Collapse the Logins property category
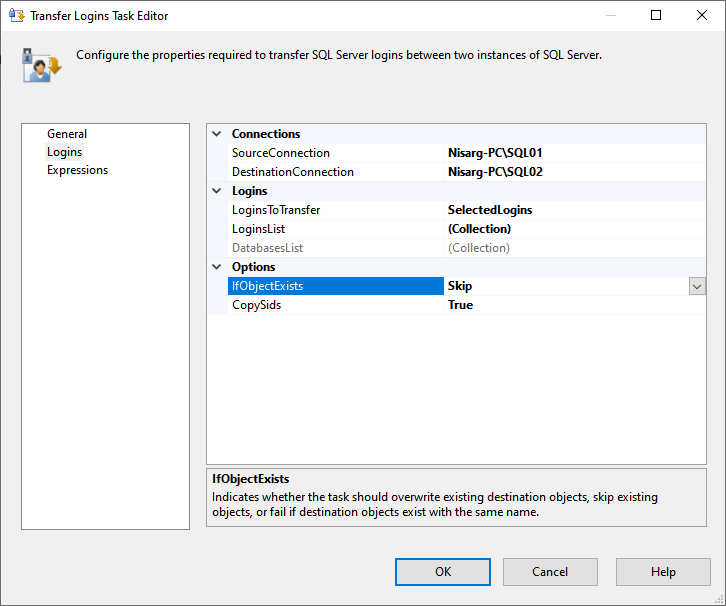Screen dimensions: 726x606 pos(217,191)
